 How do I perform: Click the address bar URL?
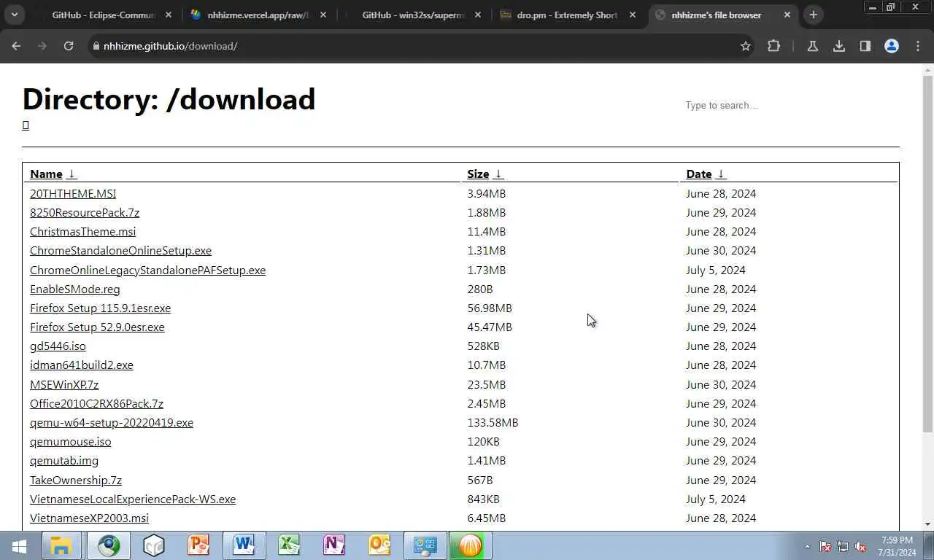point(171,46)
